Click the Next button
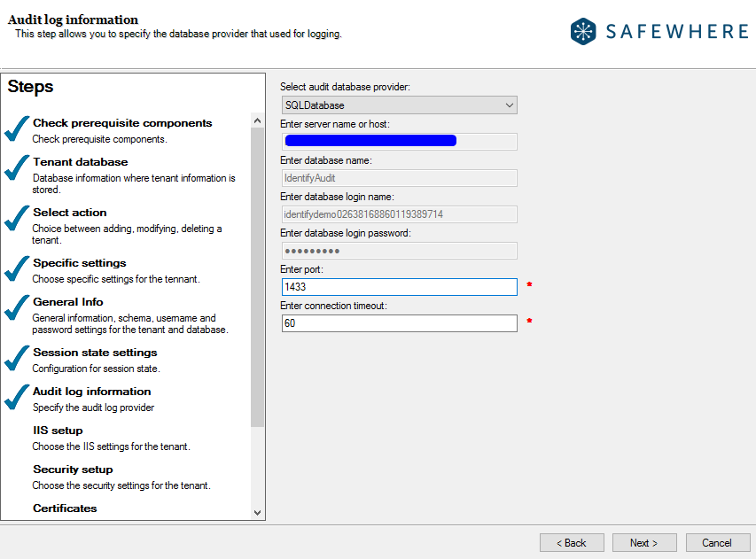The width and height of the screenshot is (756, 559). (644, 542)
